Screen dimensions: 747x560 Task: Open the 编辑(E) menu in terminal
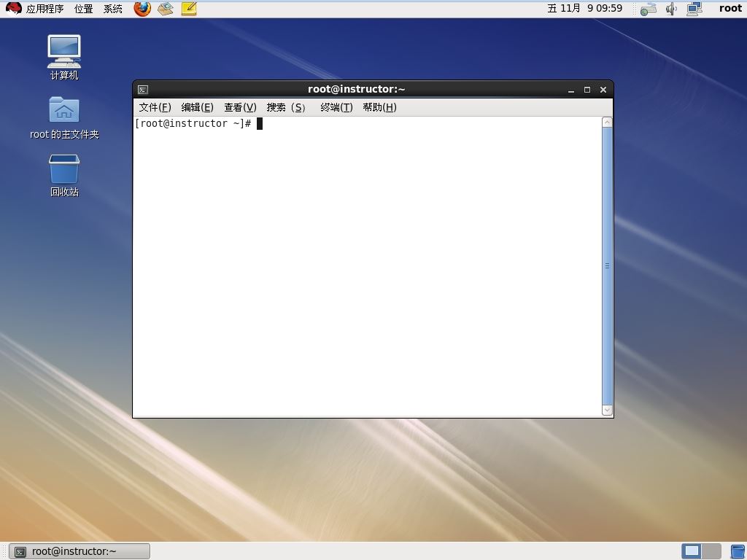coord(197,107)
